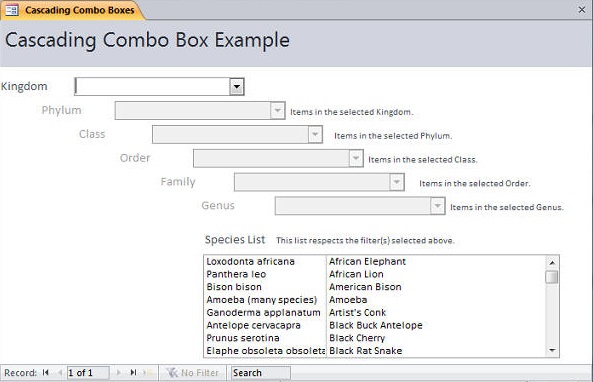Click 'Items in the selected Genus.' note
Viewport: 593px width, 382px height.
point(507,207)
